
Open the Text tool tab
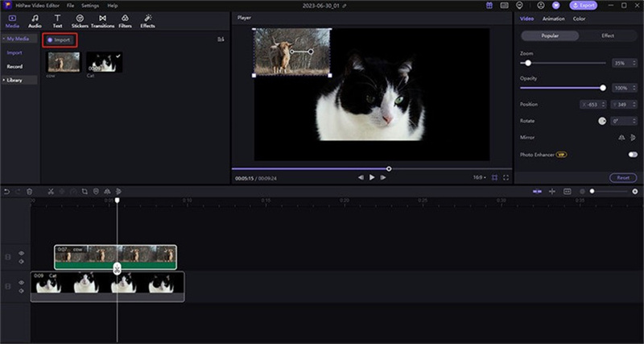(x=57, y=22)
